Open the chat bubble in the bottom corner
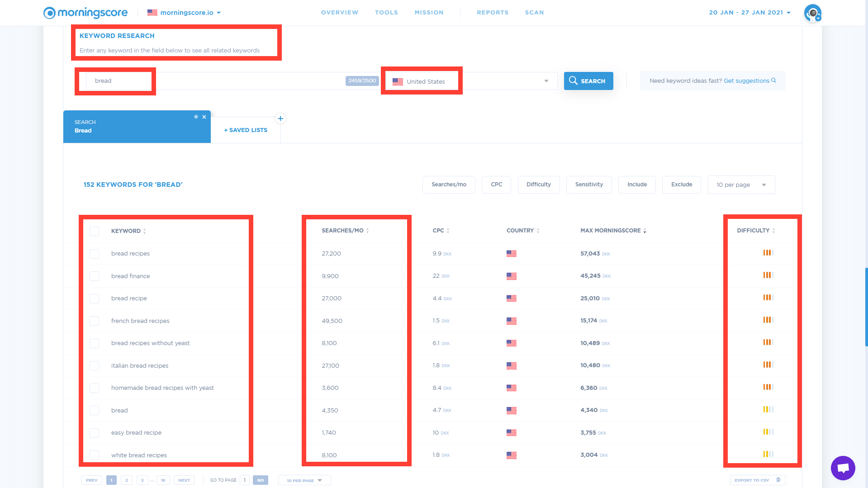Screen dimensions: 868x488 843,468
